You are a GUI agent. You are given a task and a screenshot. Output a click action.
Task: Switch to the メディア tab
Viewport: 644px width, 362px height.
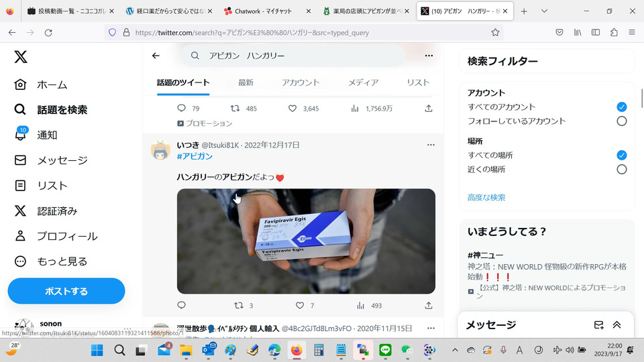point(363,82)
